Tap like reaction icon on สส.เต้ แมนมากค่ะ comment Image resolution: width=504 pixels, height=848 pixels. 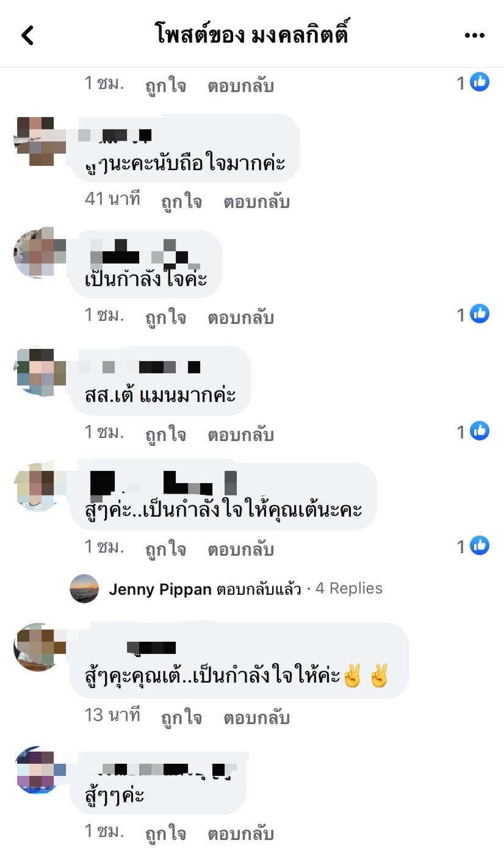[480, 431]
